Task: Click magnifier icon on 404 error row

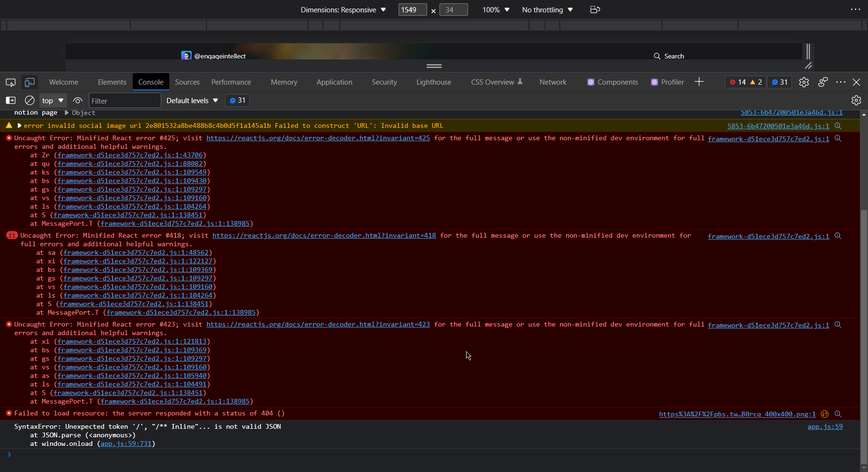Action: 838,414
